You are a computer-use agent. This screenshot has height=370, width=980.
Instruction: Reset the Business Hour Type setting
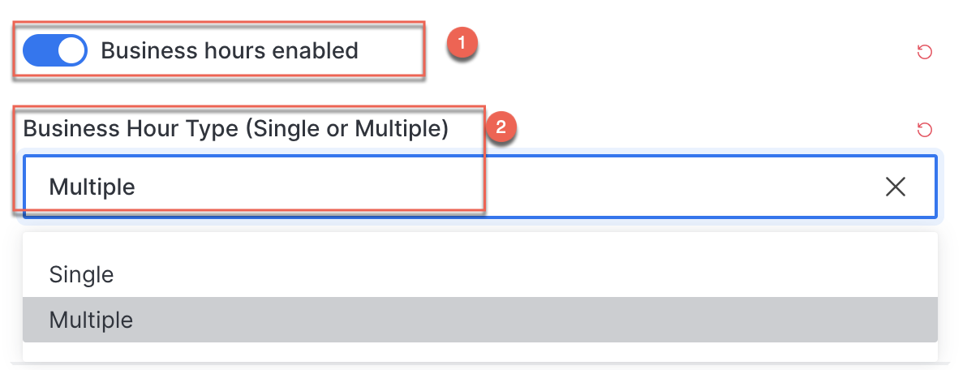[924, 130]
